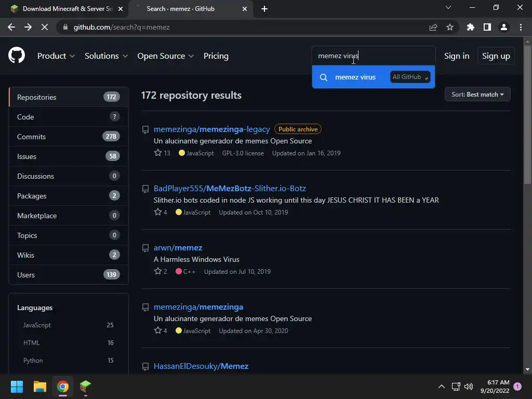View site info via the lock icon
The image size is (532, 399).
(x=65, y=27)
